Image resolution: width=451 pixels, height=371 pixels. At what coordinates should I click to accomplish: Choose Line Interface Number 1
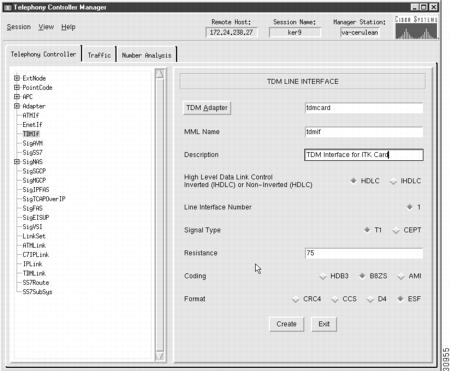click(410, 207)
